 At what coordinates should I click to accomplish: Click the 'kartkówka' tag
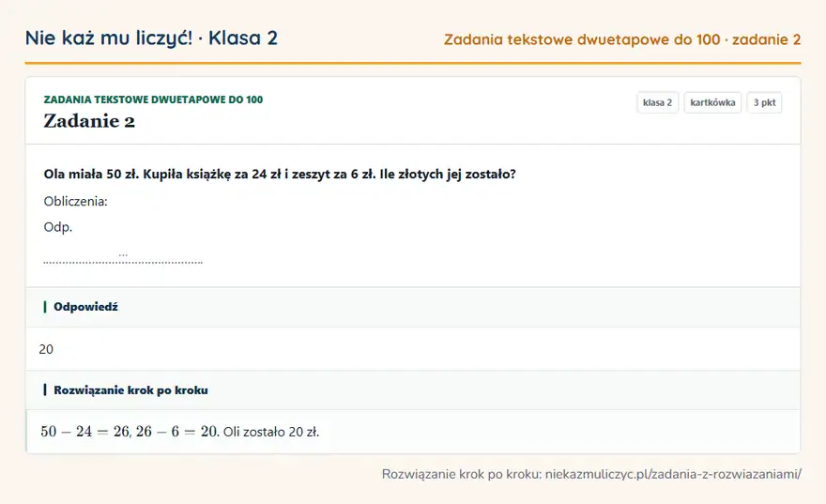pyautogui.click(x=712, y=102)
